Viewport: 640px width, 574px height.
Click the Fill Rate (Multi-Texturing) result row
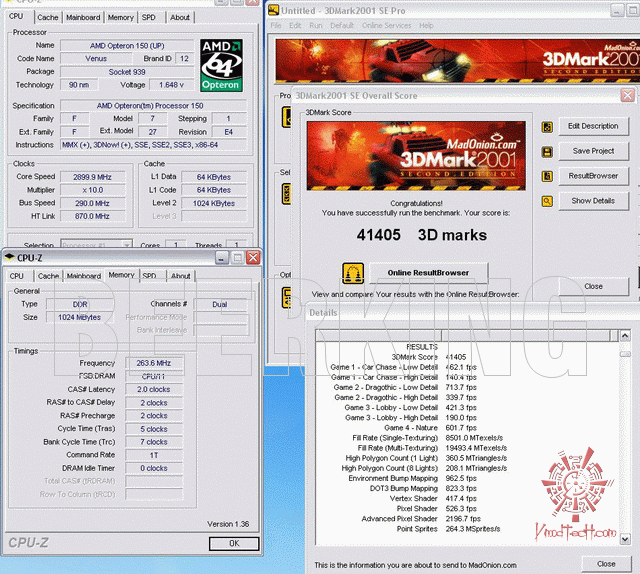point(432,448)
